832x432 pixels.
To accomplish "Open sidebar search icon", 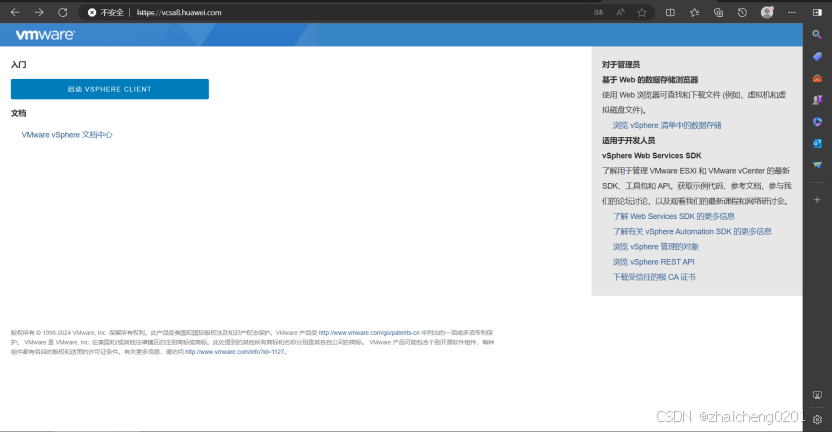I will point(817,34).
